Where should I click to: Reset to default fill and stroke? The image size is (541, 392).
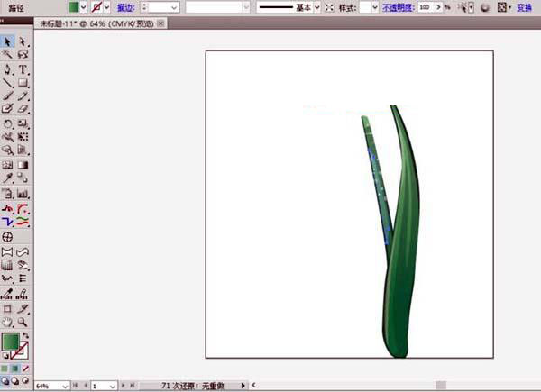point(5,355)
